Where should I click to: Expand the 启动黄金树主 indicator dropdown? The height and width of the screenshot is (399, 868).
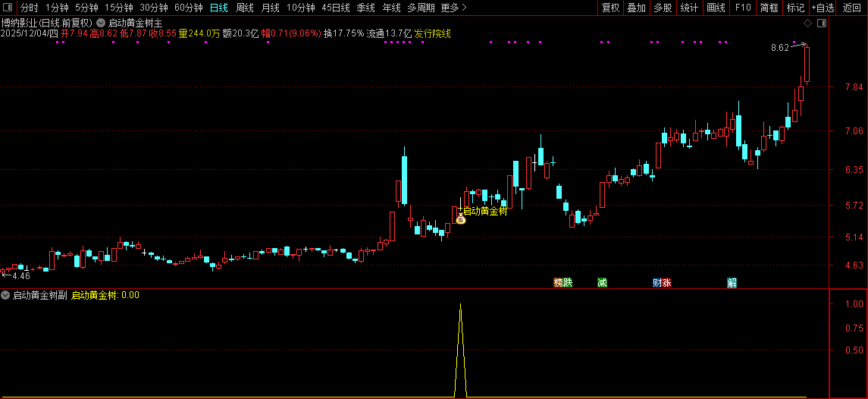[x=101, y=24]
